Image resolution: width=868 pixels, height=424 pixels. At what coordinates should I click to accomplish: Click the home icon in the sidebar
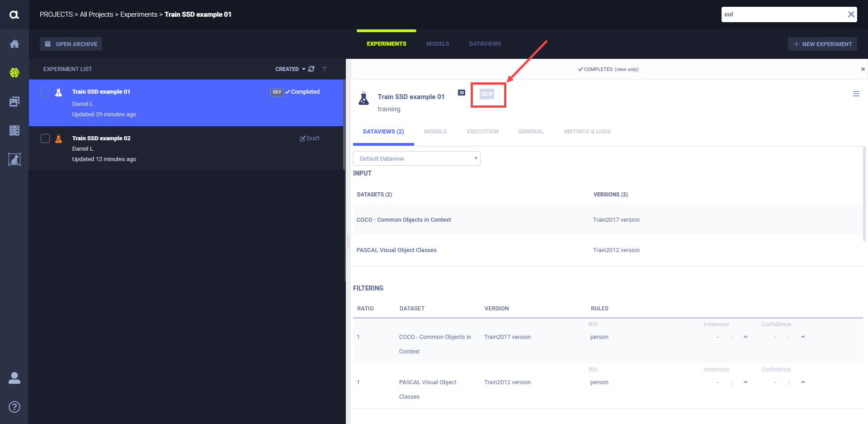14,44
